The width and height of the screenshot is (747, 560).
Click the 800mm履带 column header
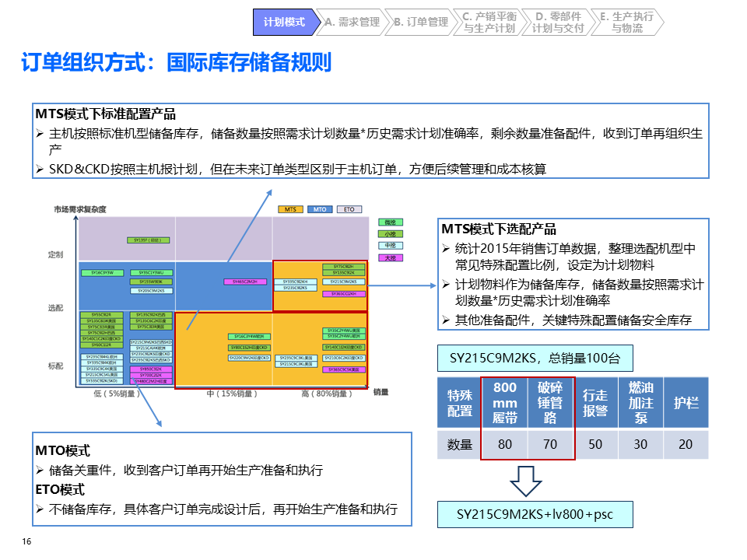[x=505, y=402]
